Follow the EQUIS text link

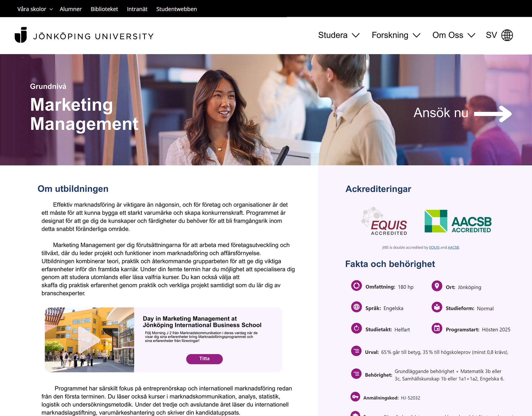434,247
